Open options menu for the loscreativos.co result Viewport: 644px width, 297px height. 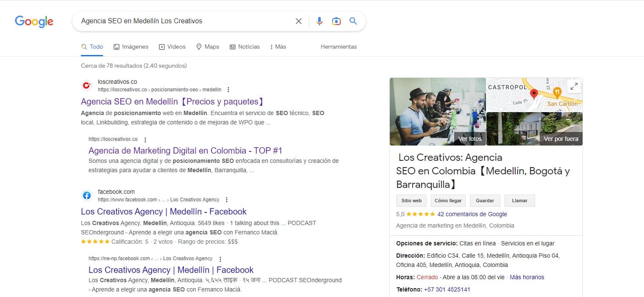[x=228, y=89]
